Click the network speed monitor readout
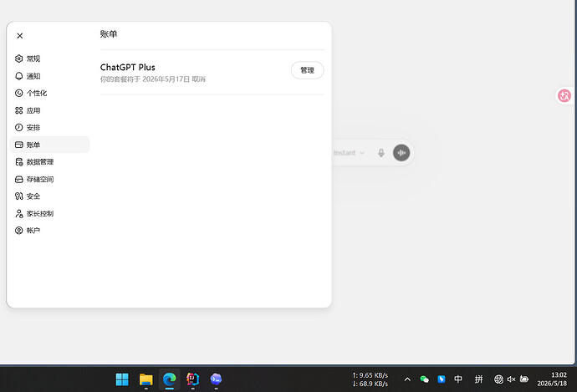The width and height of the screenshot is (577, 392). (370, 379)
